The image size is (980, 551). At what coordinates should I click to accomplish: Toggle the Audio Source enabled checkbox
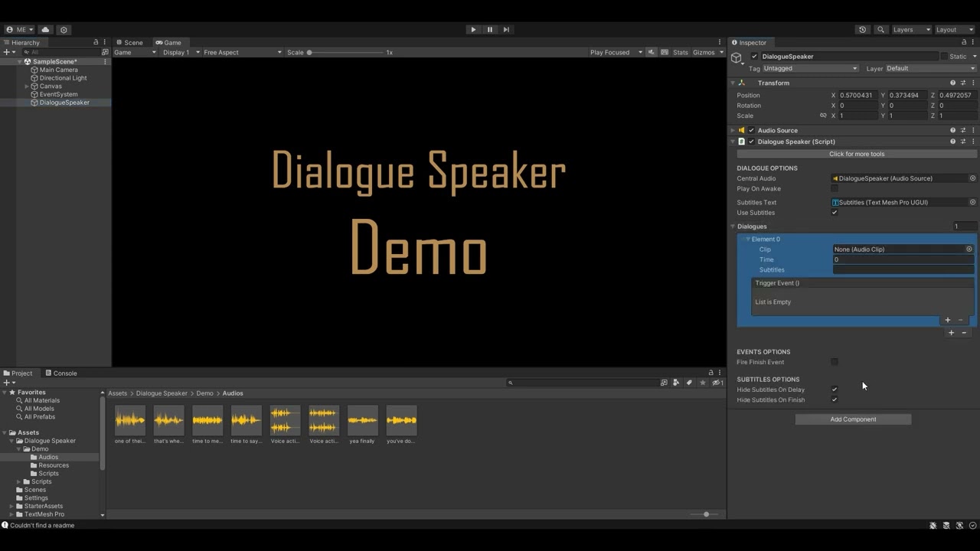pos(751,131)
